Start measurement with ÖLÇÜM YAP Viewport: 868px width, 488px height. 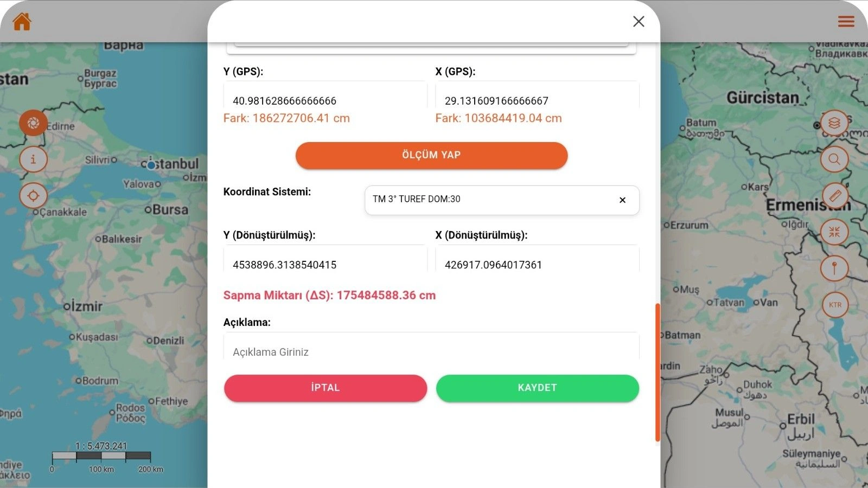431,155
